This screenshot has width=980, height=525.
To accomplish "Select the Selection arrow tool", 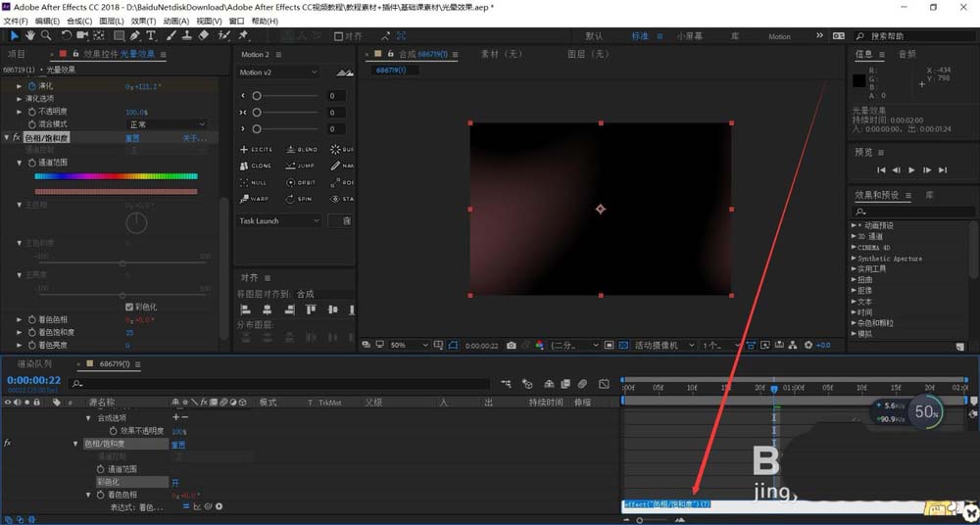I will click(x=15, y=35).
